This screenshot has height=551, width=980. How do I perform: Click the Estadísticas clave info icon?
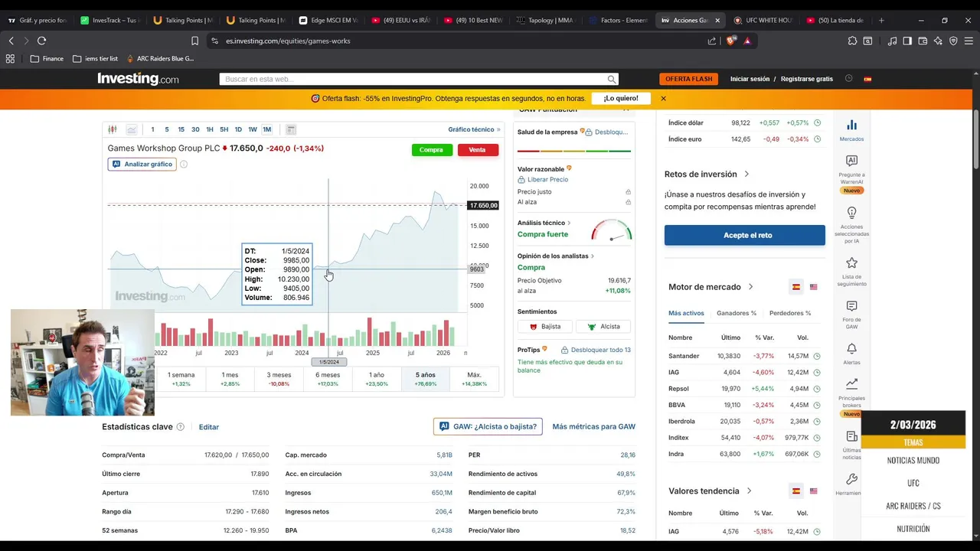181,427
